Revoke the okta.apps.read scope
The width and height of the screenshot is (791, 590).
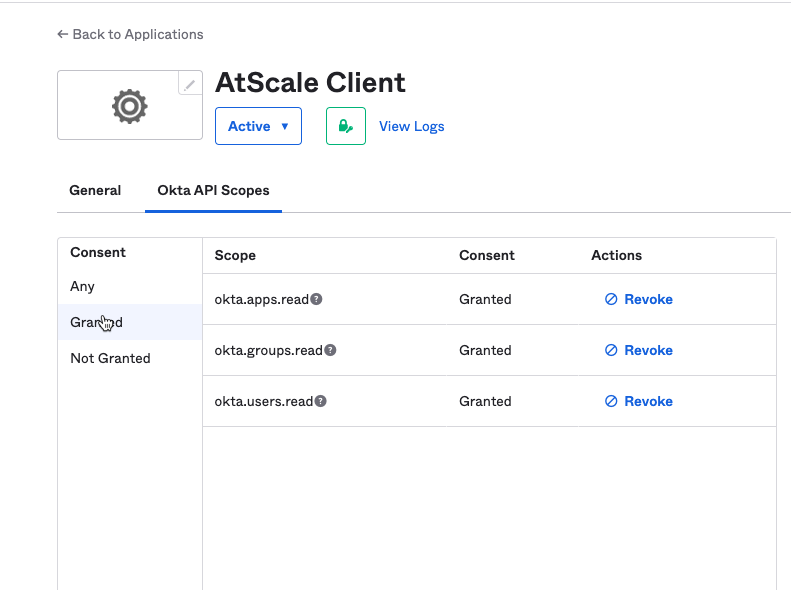[639, 299]
